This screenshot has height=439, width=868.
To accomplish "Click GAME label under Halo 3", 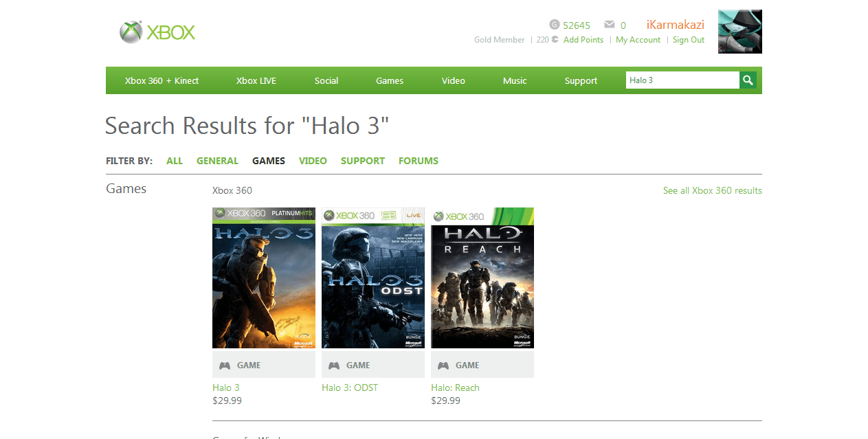I will 249,365.
